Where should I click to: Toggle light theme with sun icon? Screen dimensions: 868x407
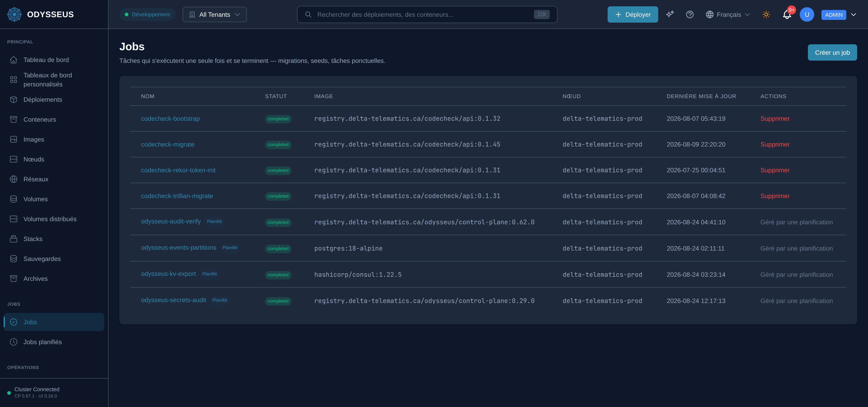click(x=766, y=14)
